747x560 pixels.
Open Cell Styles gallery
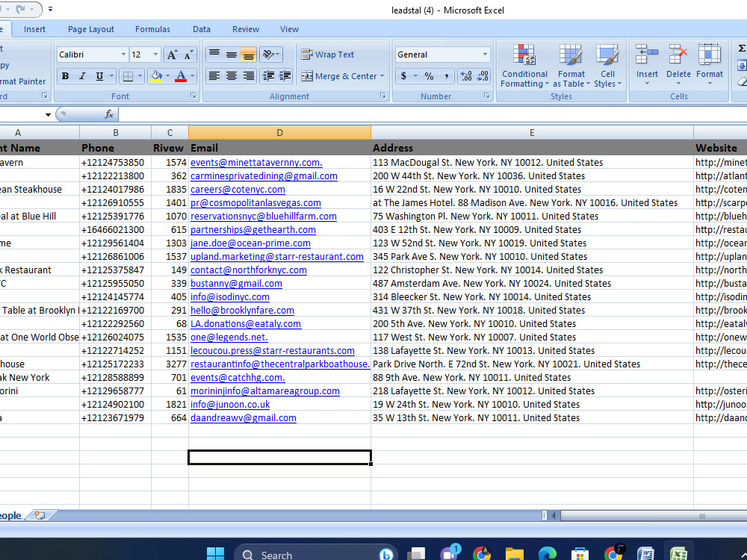pos(607,66)
